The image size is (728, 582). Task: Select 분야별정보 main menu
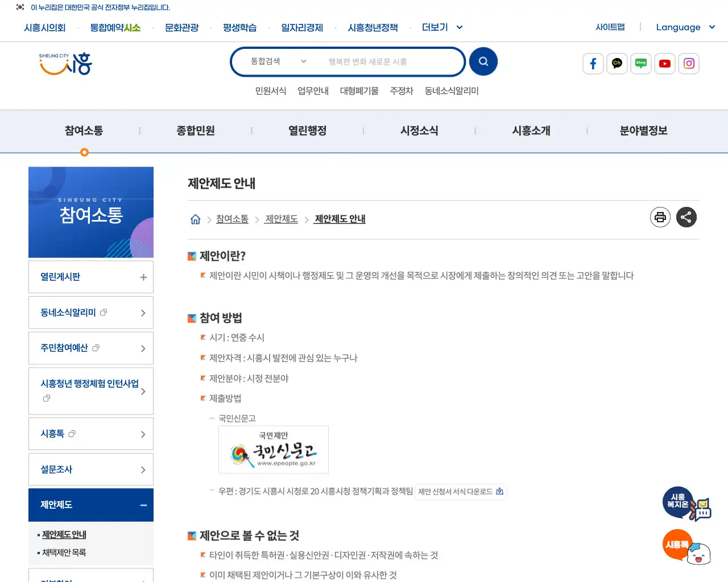643,131
